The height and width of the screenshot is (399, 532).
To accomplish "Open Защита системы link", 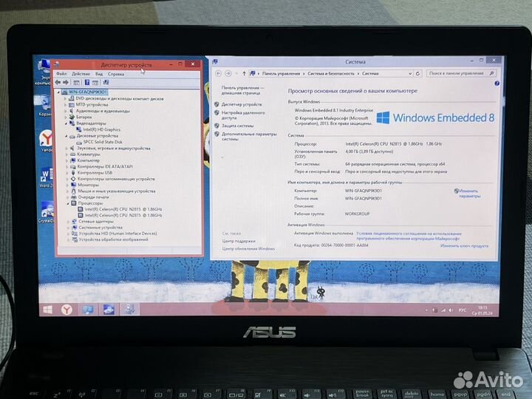I will point(237,126).
